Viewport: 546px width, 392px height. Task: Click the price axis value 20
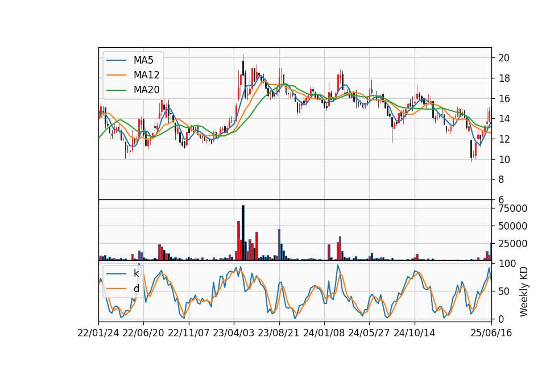click(504, 58)
